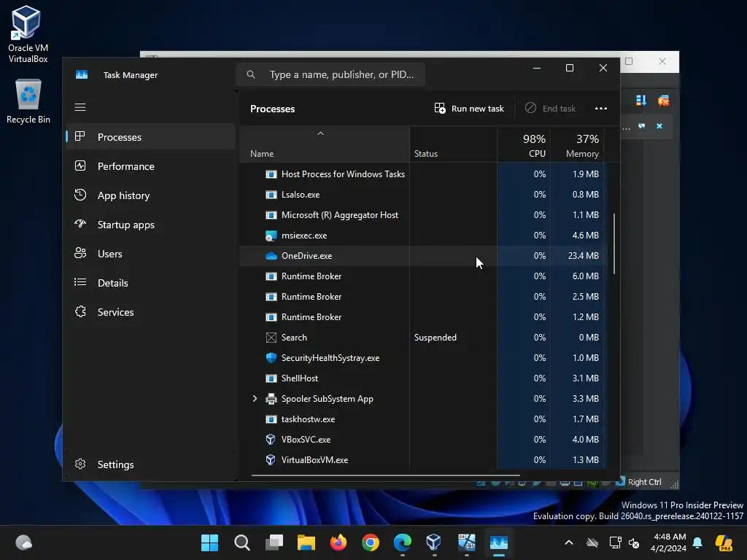Open the clock and date panel

(669, 542)
